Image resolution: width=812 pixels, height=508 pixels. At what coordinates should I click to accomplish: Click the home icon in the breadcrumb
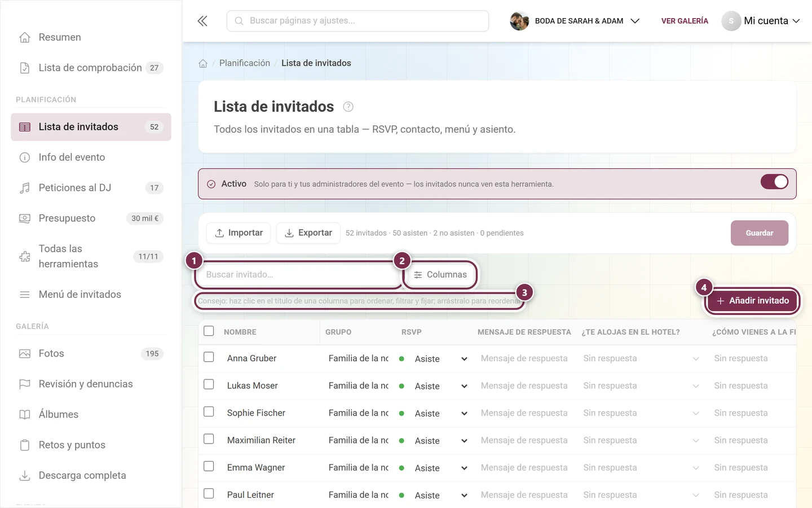203,63
